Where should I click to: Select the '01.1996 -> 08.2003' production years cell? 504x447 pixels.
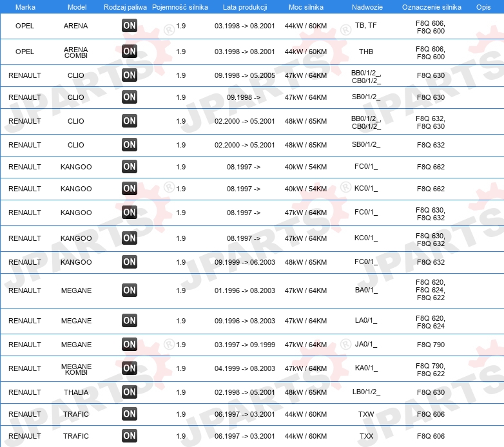click(245, 290)
